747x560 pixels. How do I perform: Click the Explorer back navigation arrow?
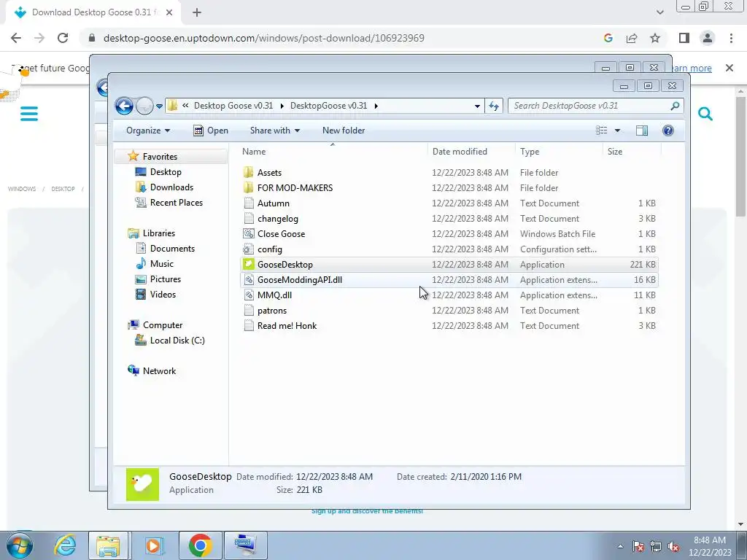124,106
